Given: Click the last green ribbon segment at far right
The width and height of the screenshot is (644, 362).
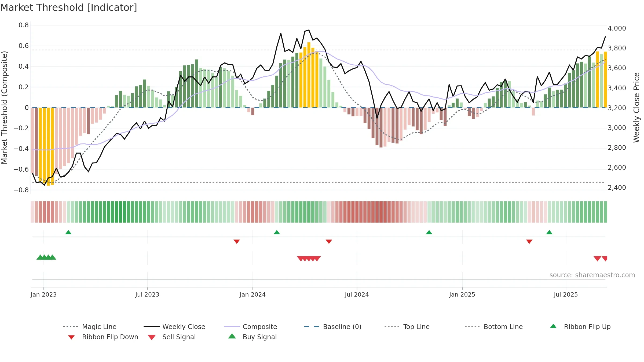Looking at the screenshot, I should [605, 212].
